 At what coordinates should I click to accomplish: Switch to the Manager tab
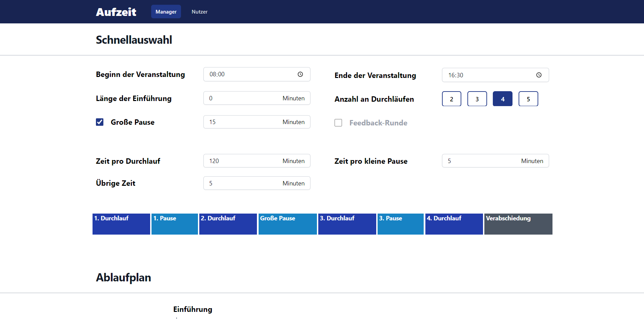pos(166,11)
